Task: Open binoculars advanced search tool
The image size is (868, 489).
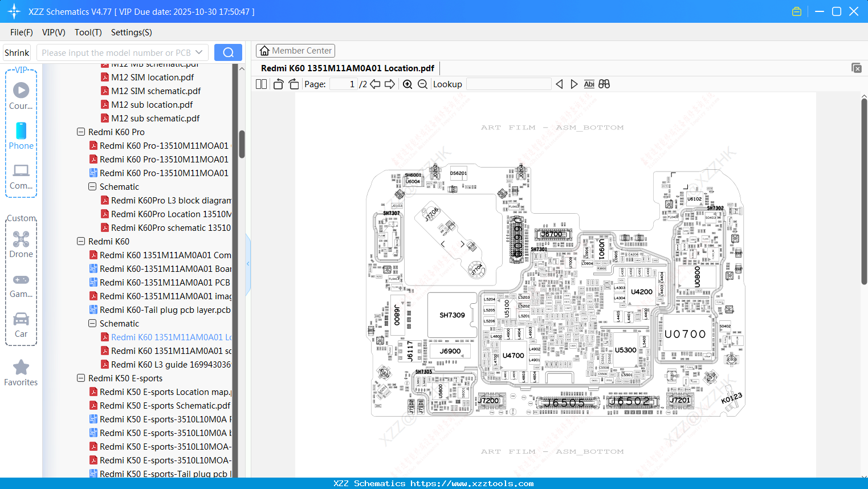Action: tap(604, 84)
